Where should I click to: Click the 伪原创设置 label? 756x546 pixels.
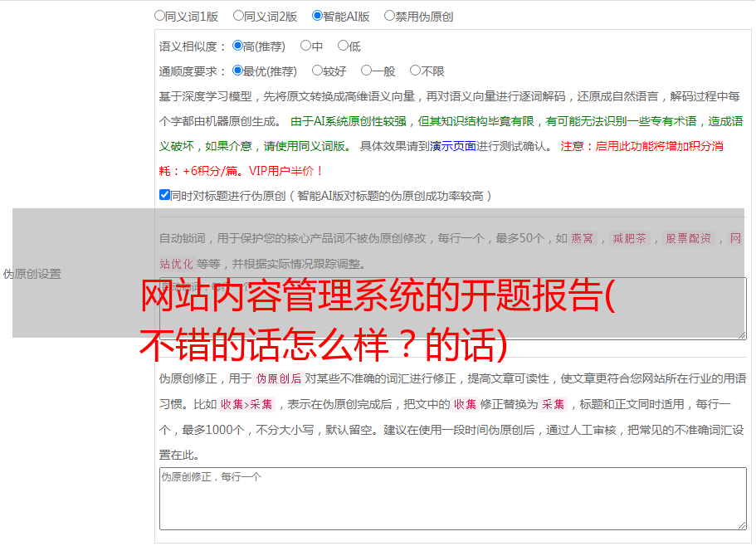click(x=32, y=274)
